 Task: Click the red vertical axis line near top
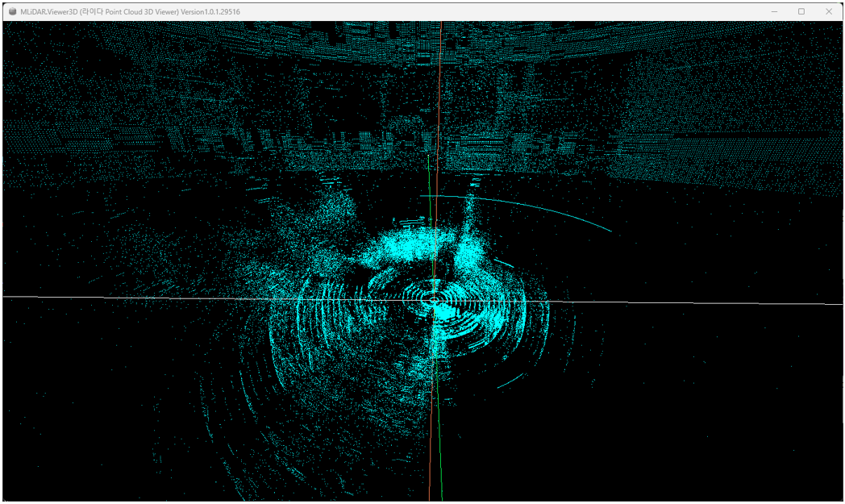point(440,48)
